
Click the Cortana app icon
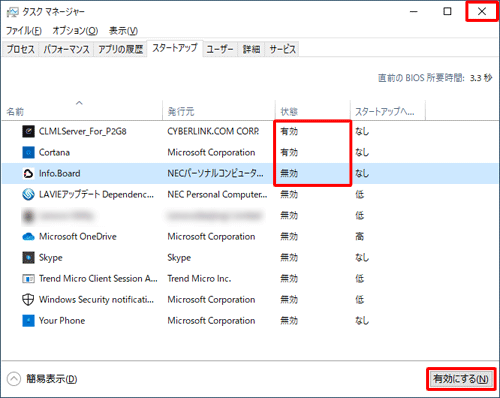click(28, 152)
